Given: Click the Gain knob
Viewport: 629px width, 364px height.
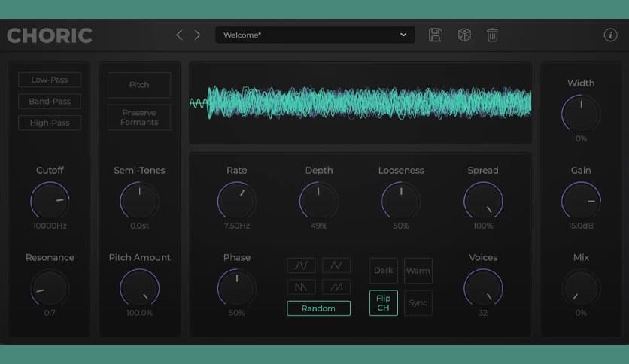Looking at the screenshot, I should pyautogui.click(x=581, y=201).
